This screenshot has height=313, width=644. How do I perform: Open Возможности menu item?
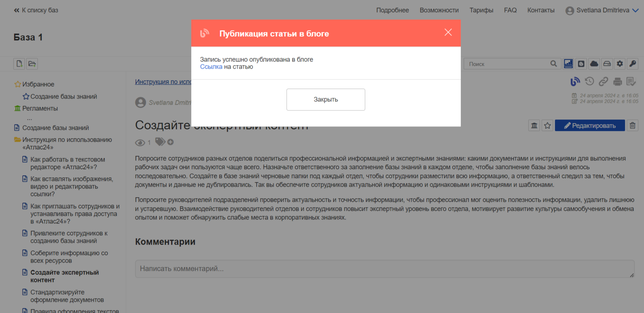point(439,10)
